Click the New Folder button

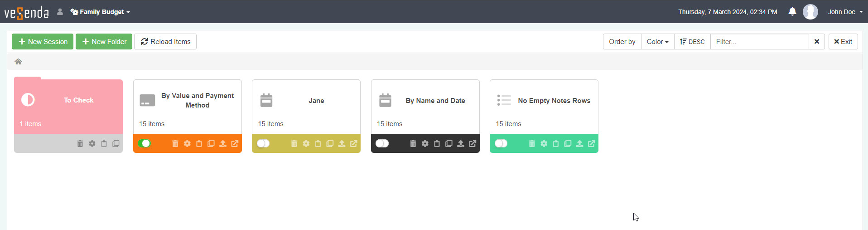click(x=104, y=42)
